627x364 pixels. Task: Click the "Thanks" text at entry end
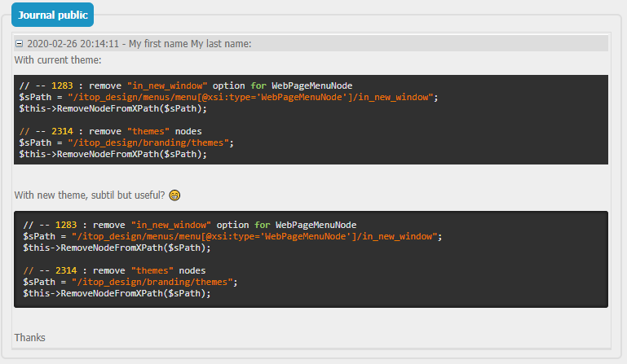pyautogui.click(x=30, y=337)
